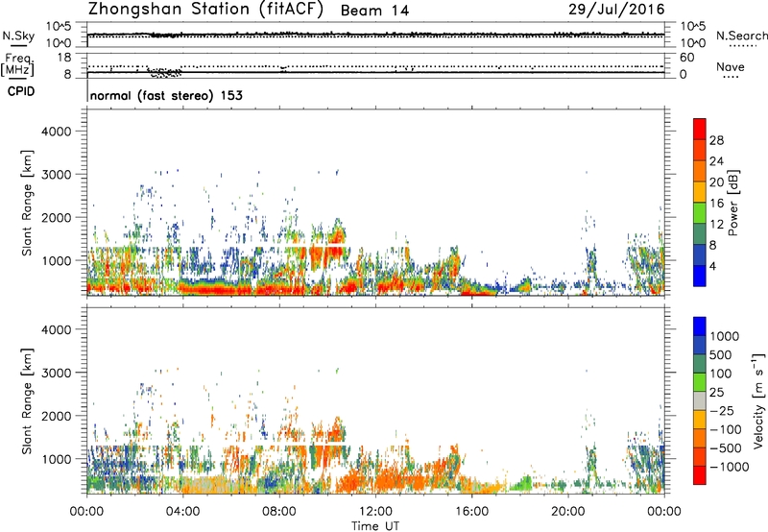Click the "16:00" time tick label
The height and width of the screenshot is (532, 768).
(471, 512)
